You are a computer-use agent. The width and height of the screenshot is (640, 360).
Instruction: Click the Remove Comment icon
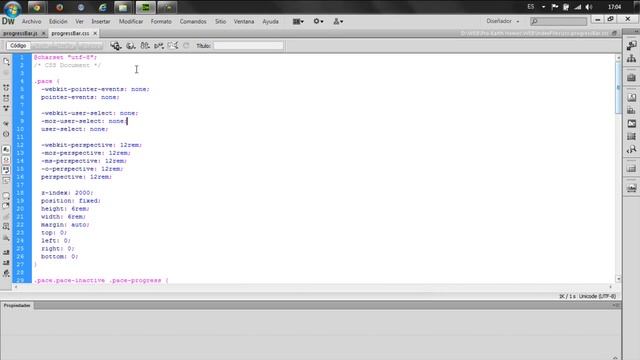(x=6, y=206)
